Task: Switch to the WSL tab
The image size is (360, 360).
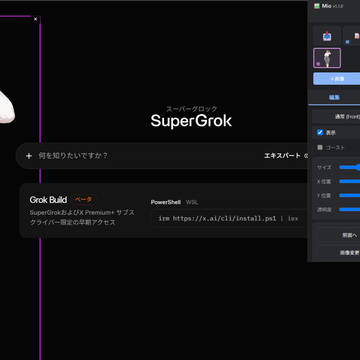Action: click(x=192, y=202)
